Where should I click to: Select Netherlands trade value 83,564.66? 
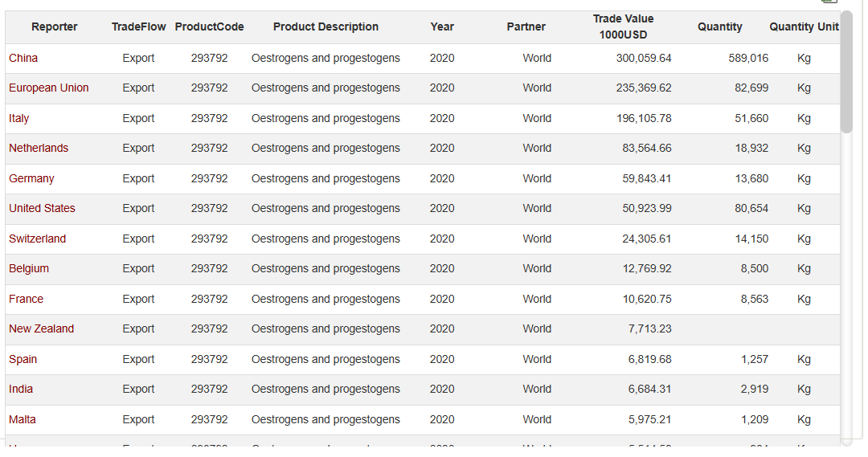pyautogui.click(x=646, y=149)
